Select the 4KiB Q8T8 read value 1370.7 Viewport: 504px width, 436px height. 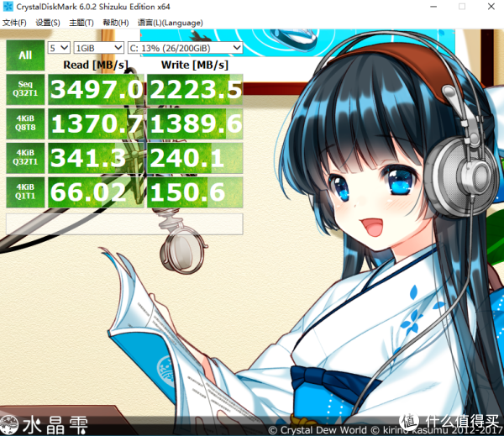click(96, 123)
